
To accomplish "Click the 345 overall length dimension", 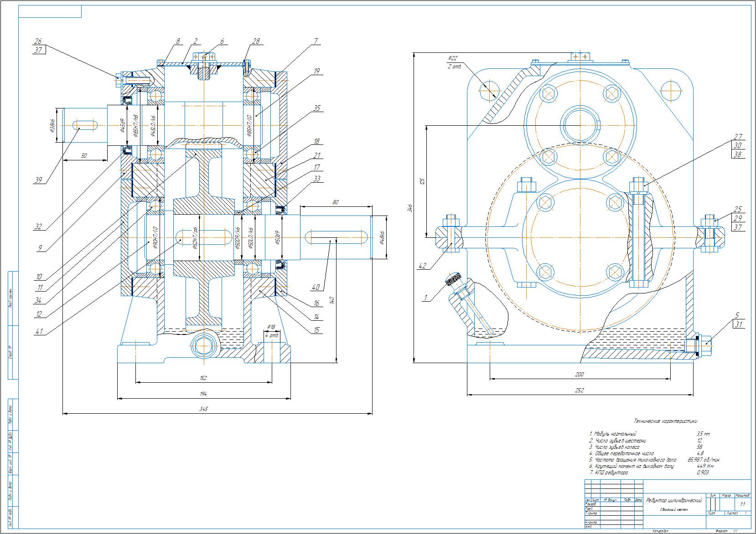I will pos(203,409).
